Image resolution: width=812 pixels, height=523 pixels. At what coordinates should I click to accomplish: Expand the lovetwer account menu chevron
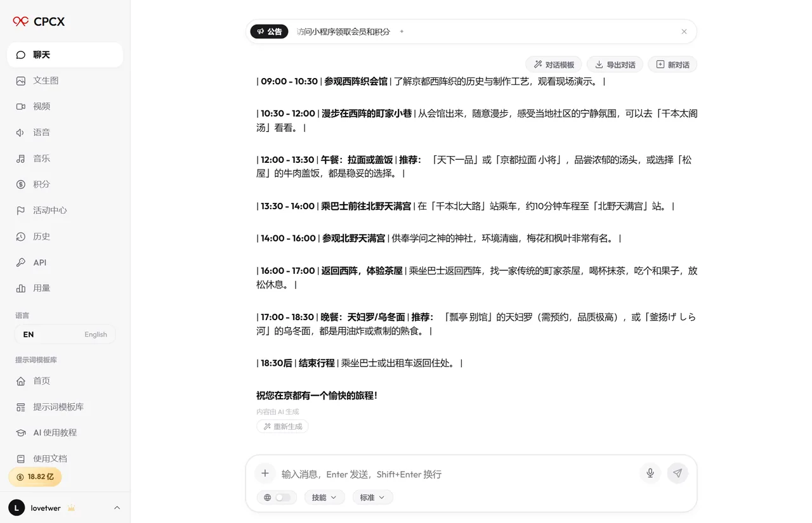click(117, 508)
